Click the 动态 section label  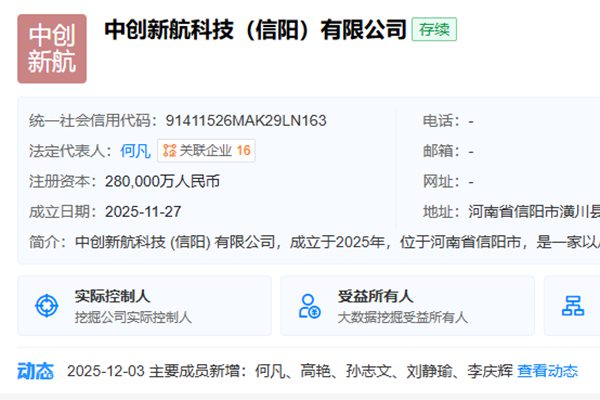35,371
